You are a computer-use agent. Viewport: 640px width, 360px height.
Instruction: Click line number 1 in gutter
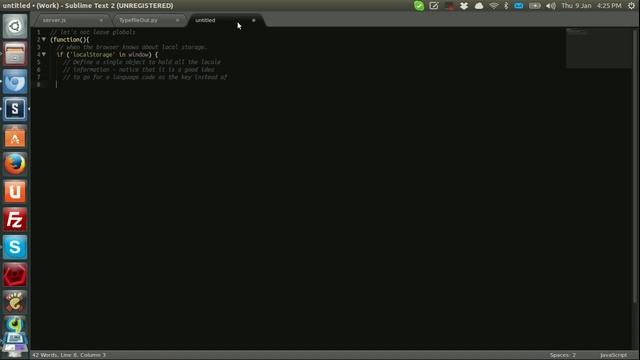click(x=38, y=32)
